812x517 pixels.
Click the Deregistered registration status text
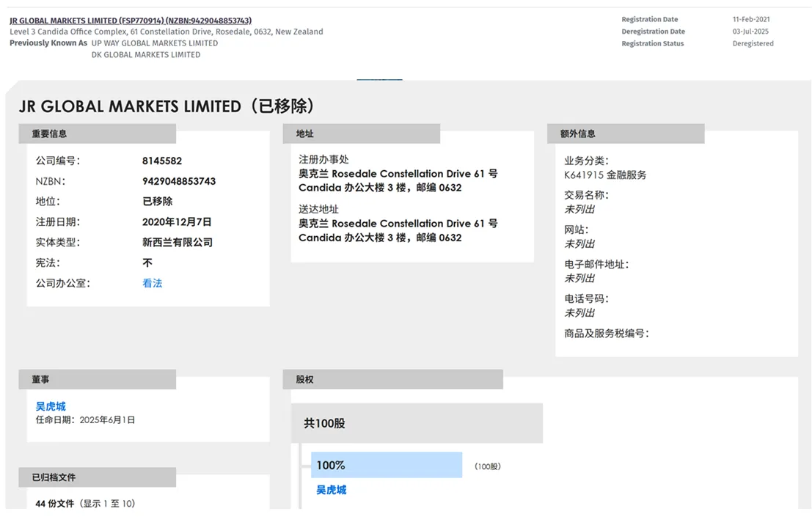753,43
